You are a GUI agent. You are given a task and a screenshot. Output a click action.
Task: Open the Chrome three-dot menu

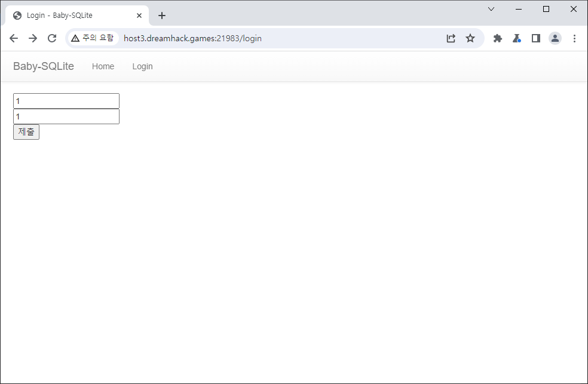(x=574, y=38)
